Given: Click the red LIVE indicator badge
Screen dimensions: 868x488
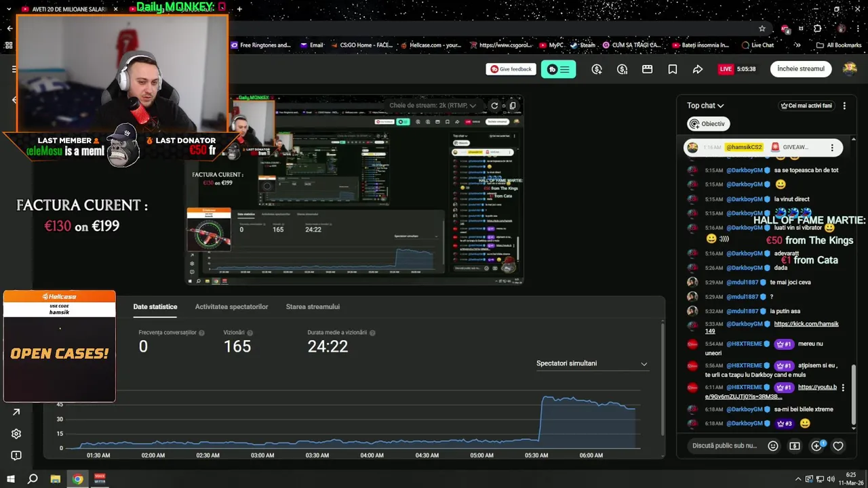Looking at the screenshot, I should [x=726, y=69].
